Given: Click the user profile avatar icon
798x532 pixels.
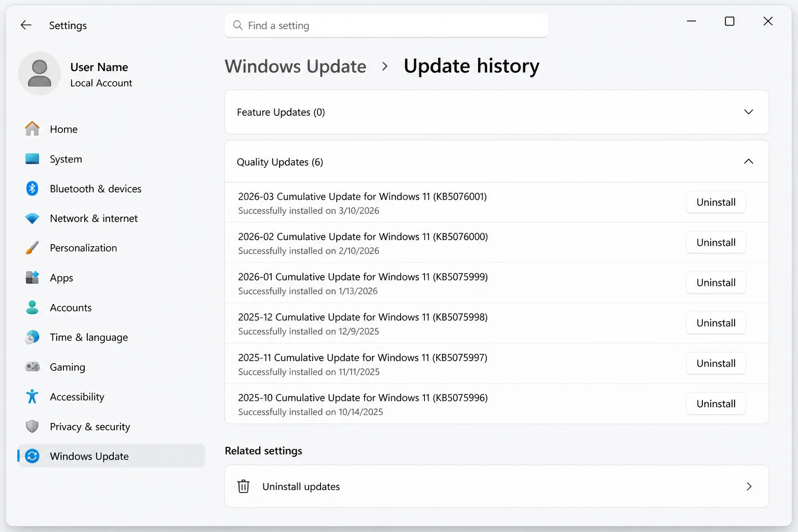Looking at the screenshot, I should point(39,73).
